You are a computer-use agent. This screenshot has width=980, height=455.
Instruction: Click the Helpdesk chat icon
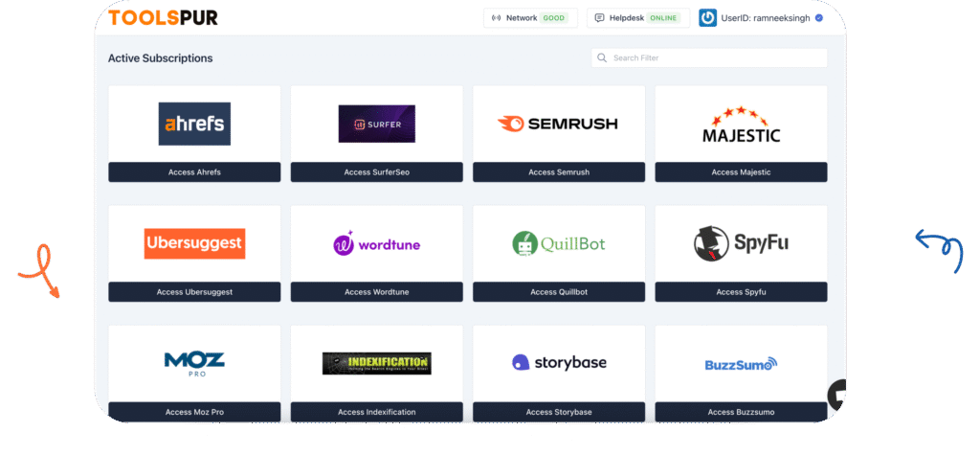tap(599, 18)
